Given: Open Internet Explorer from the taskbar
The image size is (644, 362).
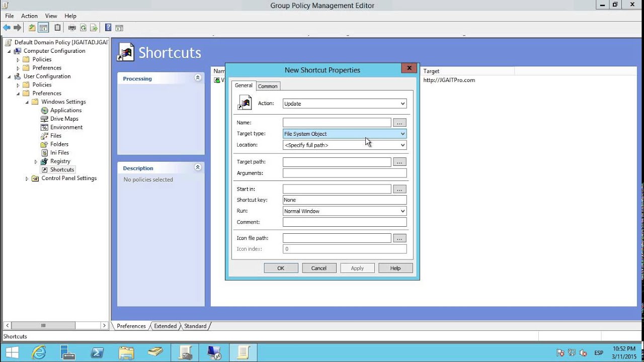Looking at the screenshot, I should [x=39, y=352].
